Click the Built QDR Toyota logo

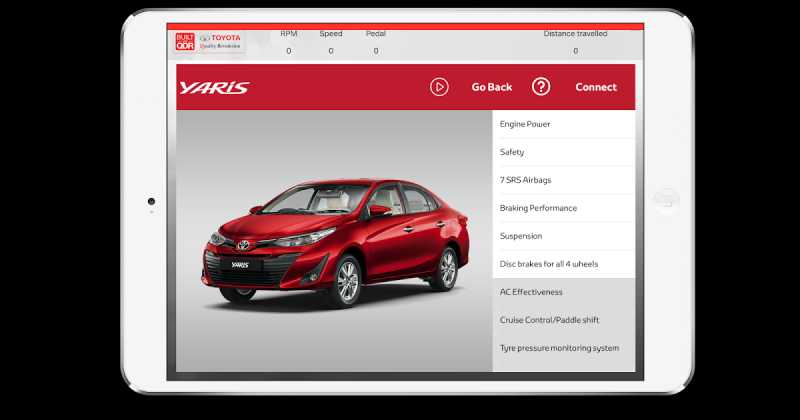coord(208,42)
